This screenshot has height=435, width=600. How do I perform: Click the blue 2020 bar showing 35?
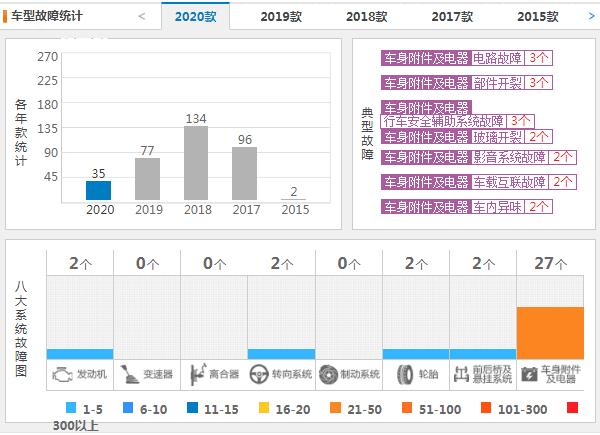(x=98, y=191)
